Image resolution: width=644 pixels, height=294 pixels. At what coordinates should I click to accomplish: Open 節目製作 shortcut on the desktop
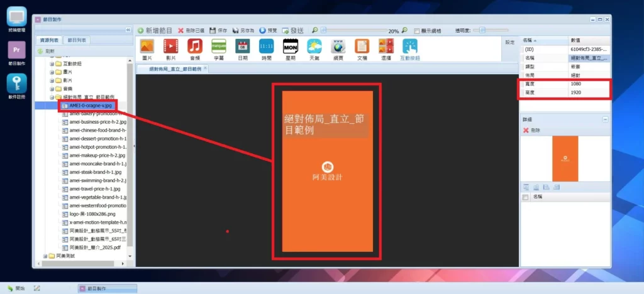click(16, 52)
